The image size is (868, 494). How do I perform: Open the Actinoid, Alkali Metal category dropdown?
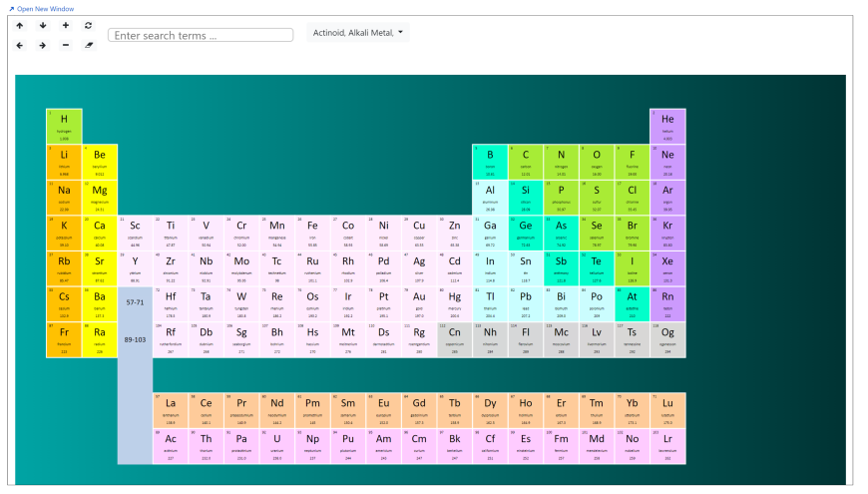pos(358,33)
